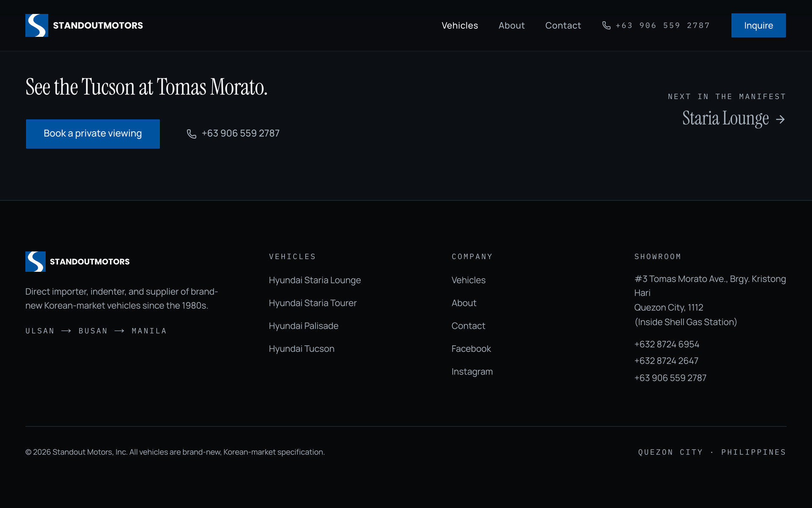Click the Tomas Morato showroom address
812x508 pixels.
[x=710, y=301]
